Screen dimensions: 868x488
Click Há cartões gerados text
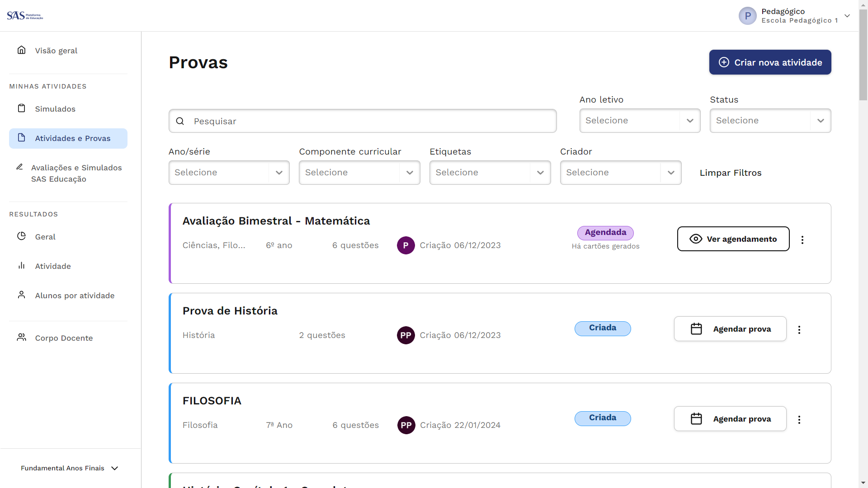(605, 246)
